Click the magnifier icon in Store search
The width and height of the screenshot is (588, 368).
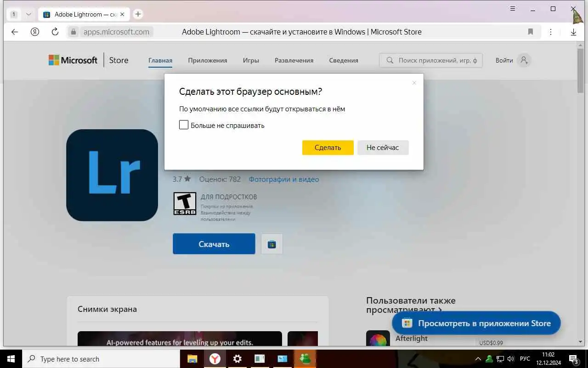coord(390,60)
